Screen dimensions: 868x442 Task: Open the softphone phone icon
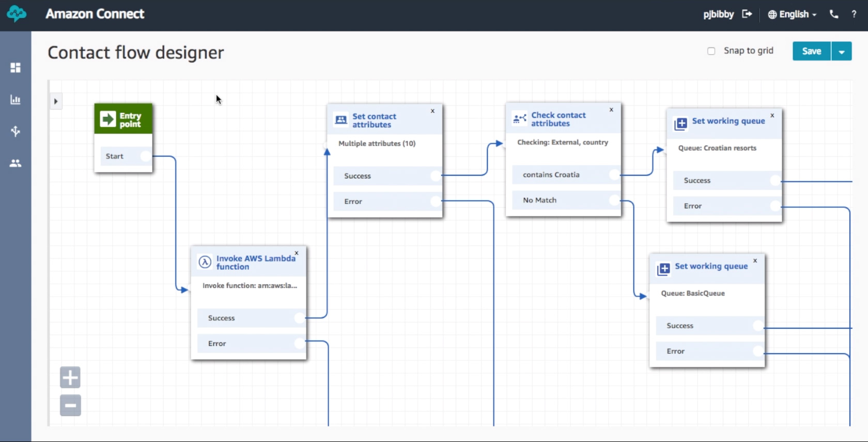click(834, 14)
